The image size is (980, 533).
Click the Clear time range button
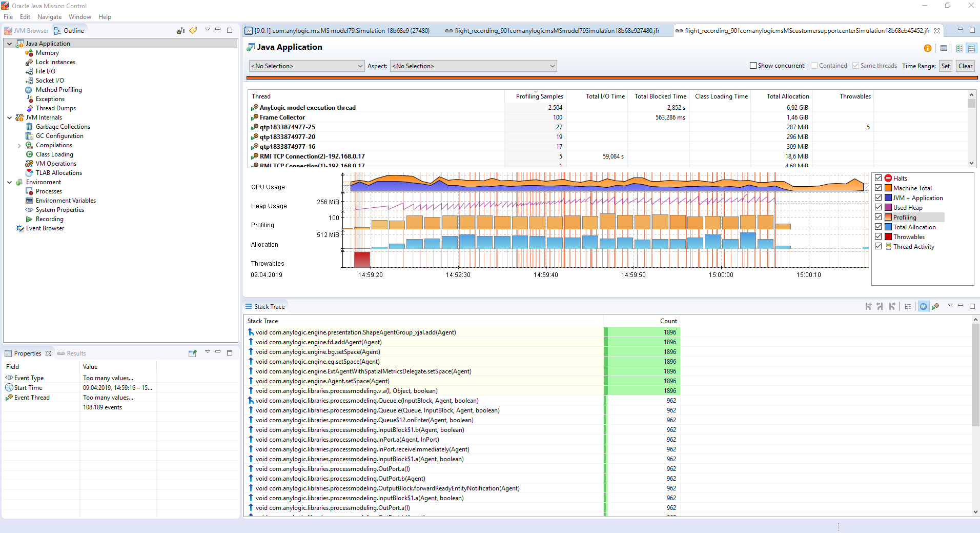pyautogui.click(x=966, y=66)
